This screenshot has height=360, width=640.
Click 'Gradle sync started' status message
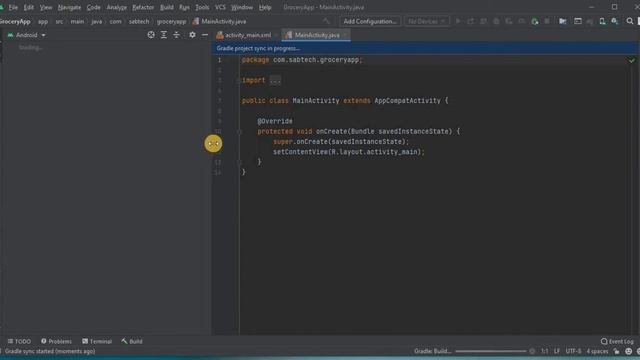pos(50,351)
